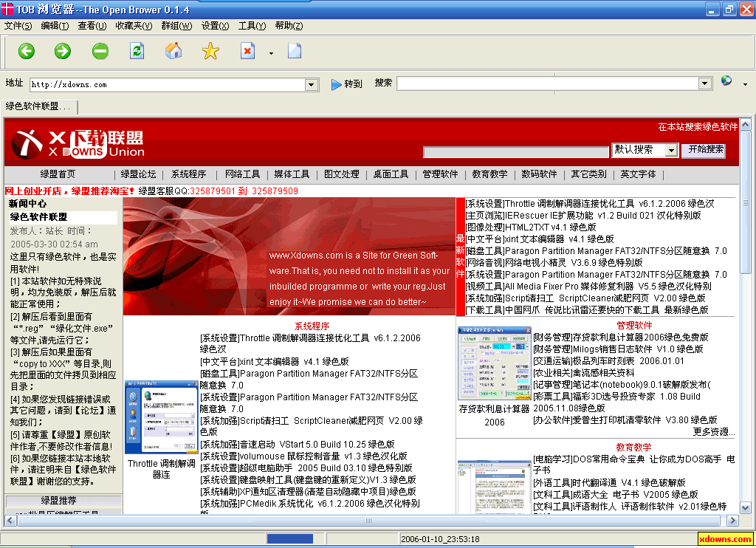Open the dropdown arrow beside close-page icon
The width and height of the screenshot is (756, 548).
point(271,53)
